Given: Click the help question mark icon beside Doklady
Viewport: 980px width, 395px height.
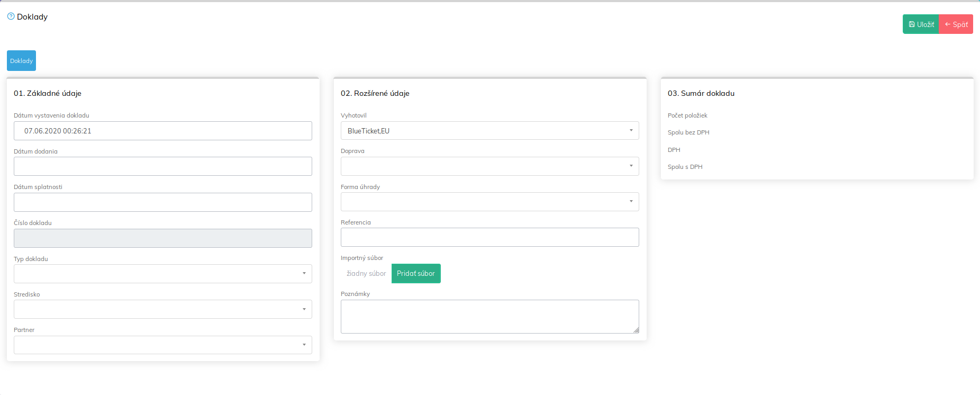Looking at the screenshot, I should click(x=11, y=16).
